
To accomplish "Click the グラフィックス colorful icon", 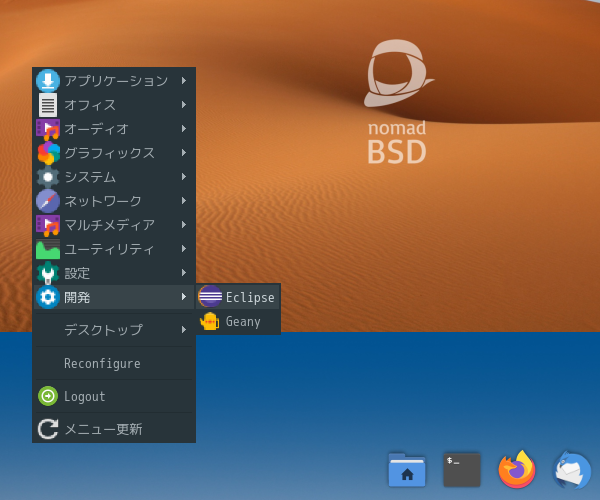I will [x=48, y=153].
